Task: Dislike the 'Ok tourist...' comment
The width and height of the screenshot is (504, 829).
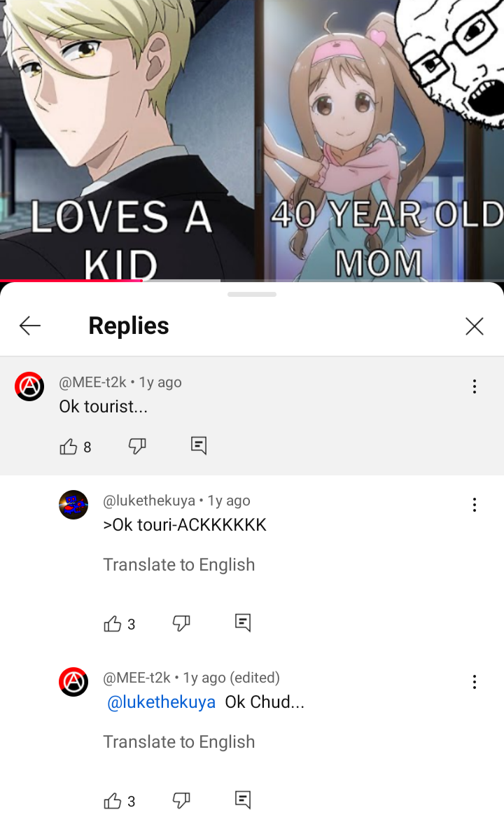Action: 137,446
